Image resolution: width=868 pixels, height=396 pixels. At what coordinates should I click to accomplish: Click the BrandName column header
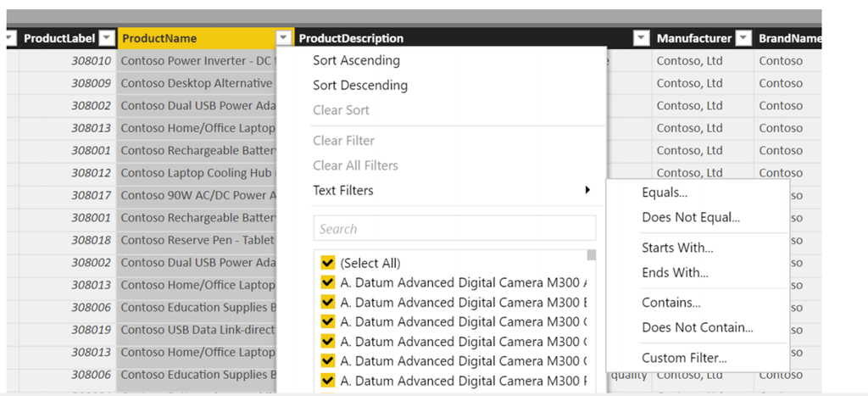point(788,38)
